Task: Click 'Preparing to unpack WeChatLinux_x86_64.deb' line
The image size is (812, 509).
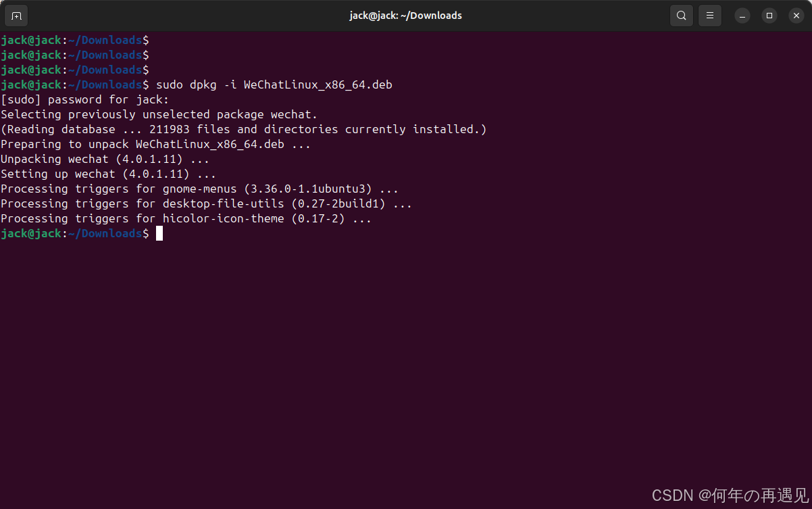Action: click(x=156, y=144)
